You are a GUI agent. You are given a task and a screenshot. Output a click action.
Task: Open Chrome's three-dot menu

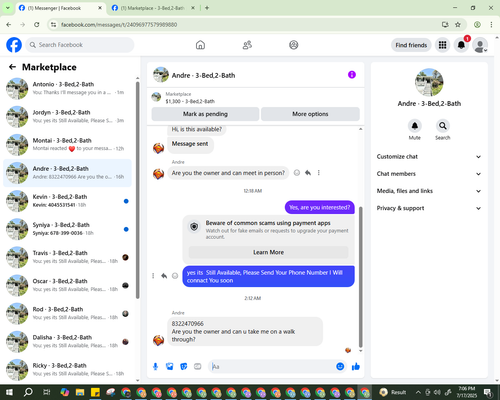[x=491, y=25]
